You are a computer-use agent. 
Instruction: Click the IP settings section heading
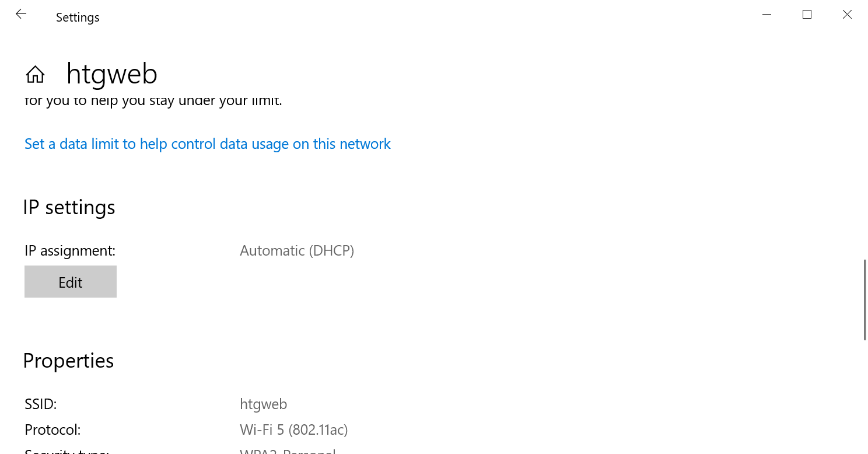point(69,207)
